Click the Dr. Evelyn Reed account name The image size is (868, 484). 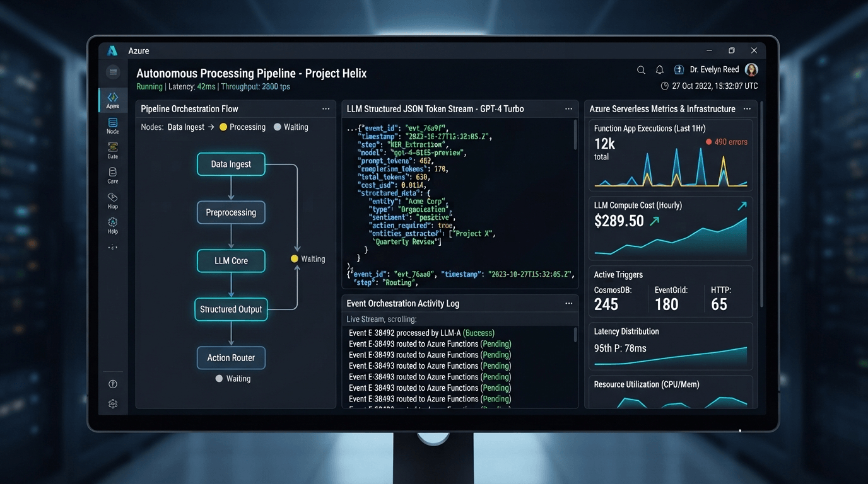714,70
